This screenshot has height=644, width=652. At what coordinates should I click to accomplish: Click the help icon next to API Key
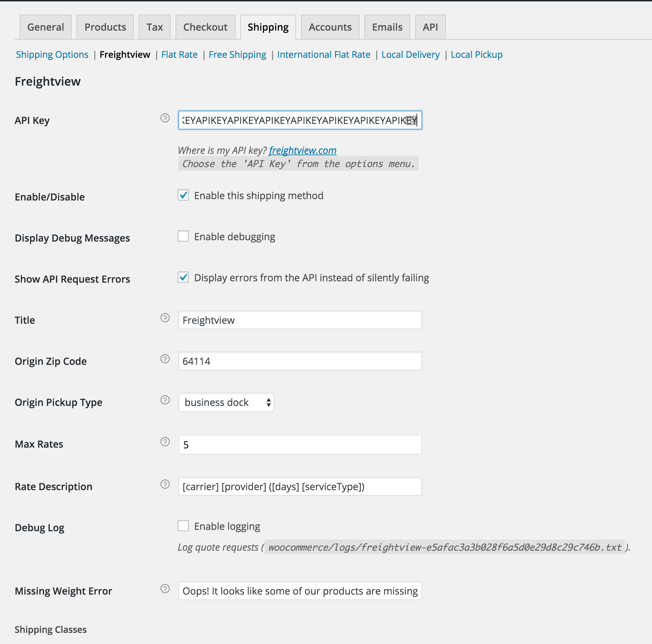(x=165, y=118)
